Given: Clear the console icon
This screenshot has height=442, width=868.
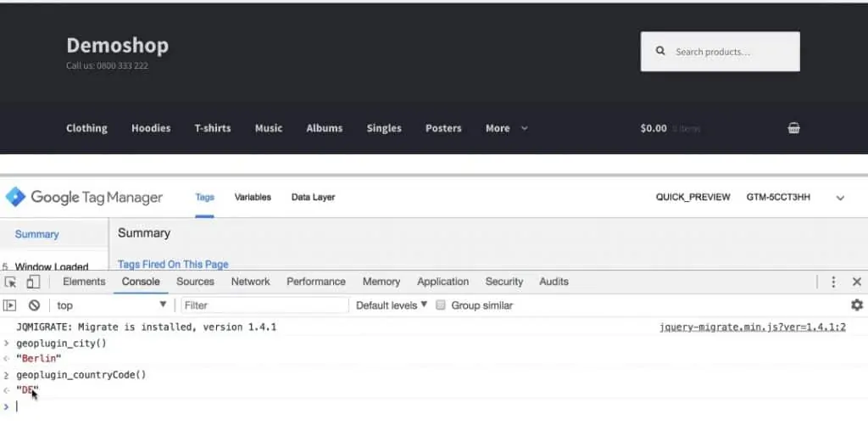Looking at the screenshot, I should [34, 305].
